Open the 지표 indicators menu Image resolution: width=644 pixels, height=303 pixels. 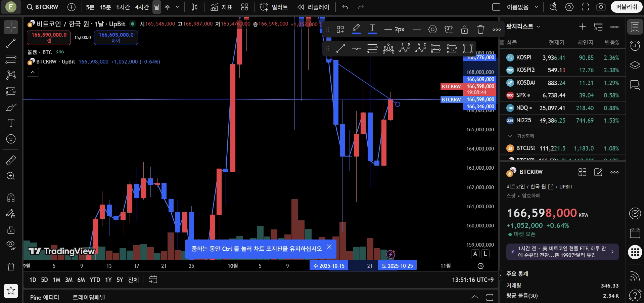pos(221,7)
